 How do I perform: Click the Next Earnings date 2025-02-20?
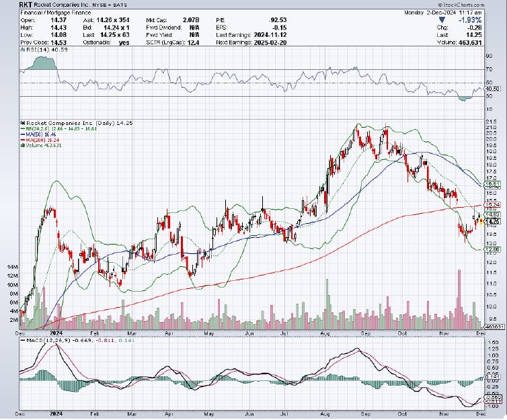pos(270,42)
